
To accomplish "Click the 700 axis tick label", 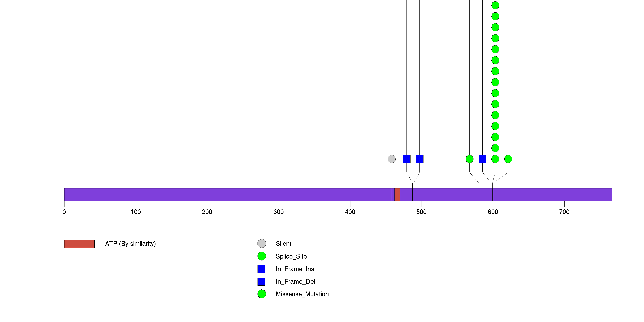I will (564, 212).
